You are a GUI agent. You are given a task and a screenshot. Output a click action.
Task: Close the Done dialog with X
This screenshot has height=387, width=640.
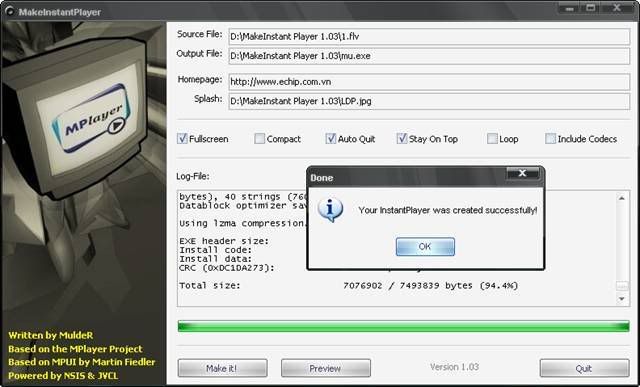[x=522, y=173]
